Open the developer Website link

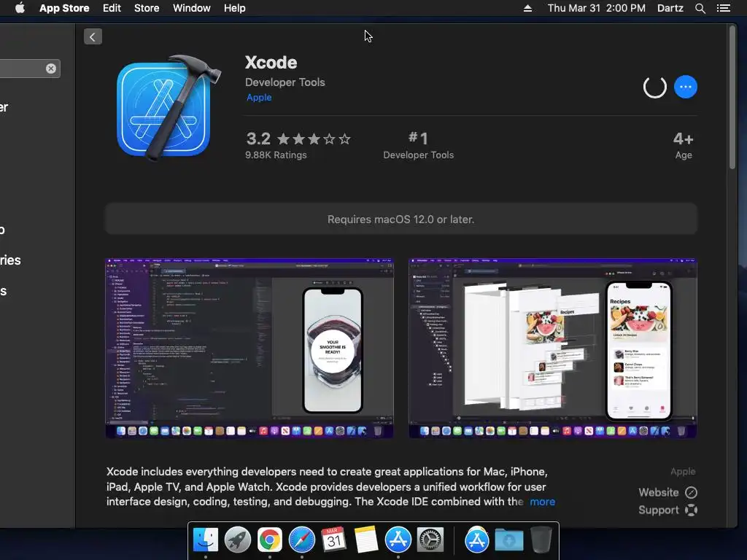click(667, 492)
